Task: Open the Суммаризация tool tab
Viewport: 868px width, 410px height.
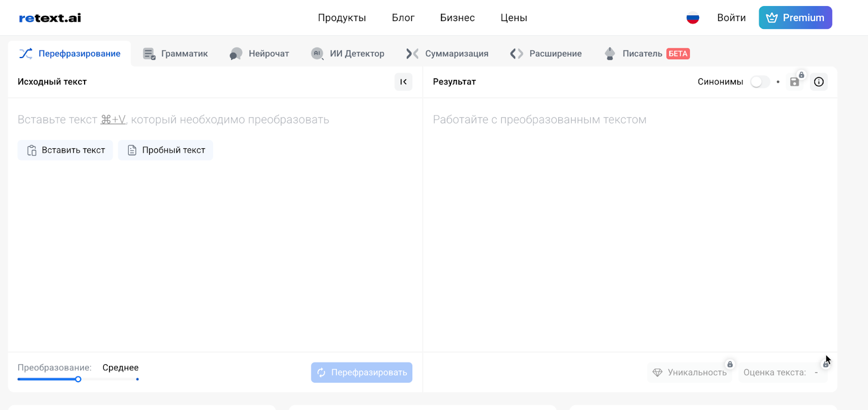Action: click(448, 54)
